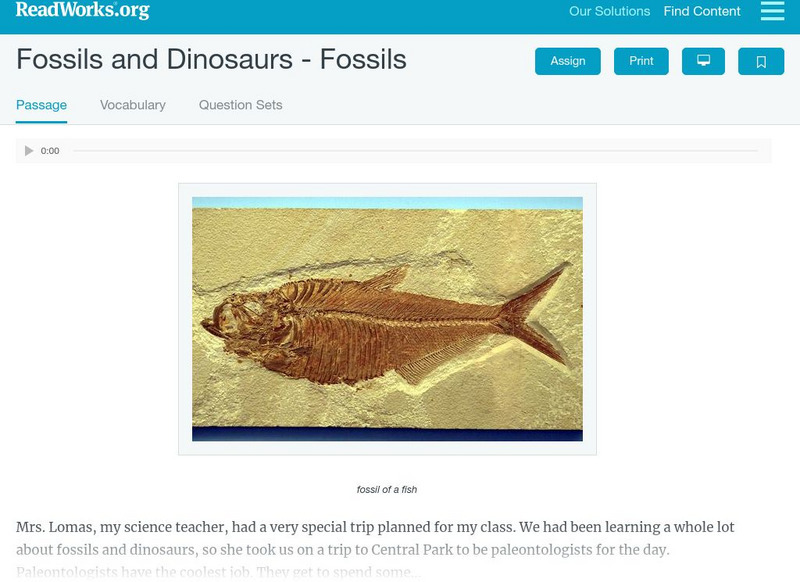Open the Our Solutions link
800x582 pixels.
pyautogui.click(x=609, y=12)
